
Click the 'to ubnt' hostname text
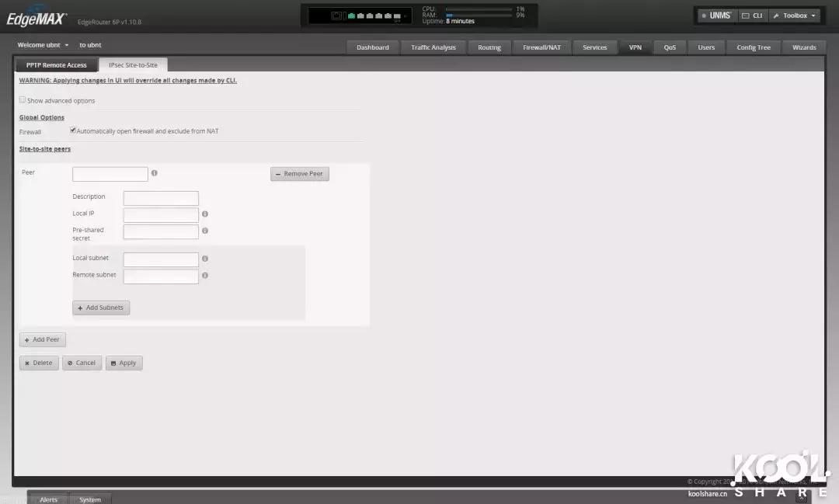90,45
